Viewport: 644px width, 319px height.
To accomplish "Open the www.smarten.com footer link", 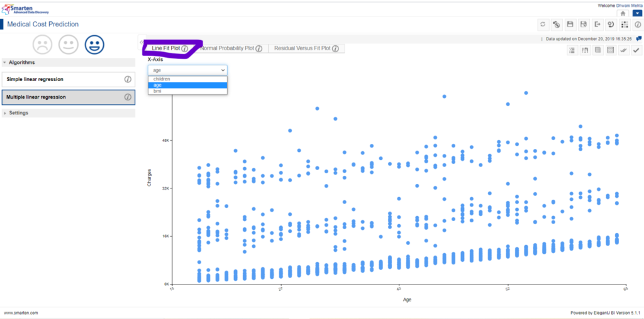I will 21,313.
